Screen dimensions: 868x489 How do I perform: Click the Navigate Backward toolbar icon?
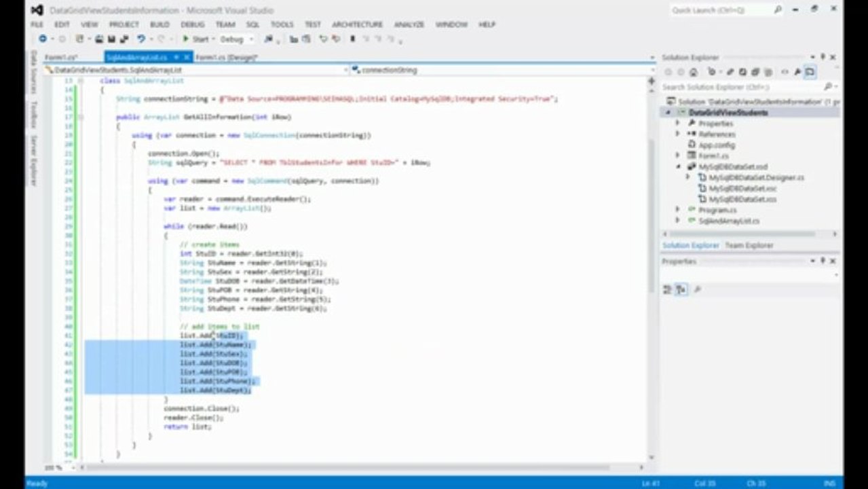coord(43,39)
